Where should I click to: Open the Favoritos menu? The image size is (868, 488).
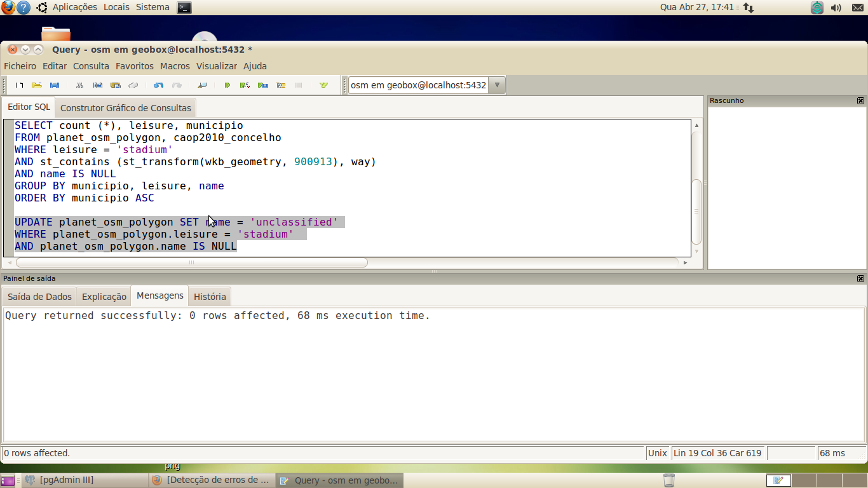coord(135,66)
